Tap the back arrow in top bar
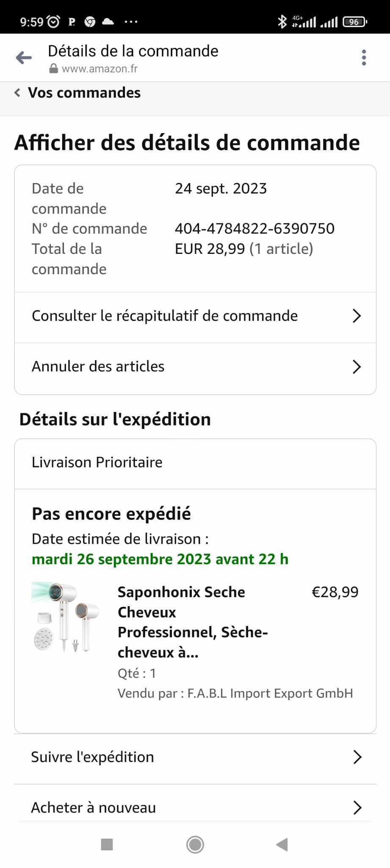The image size is (390, 868). tap(24, 58)
